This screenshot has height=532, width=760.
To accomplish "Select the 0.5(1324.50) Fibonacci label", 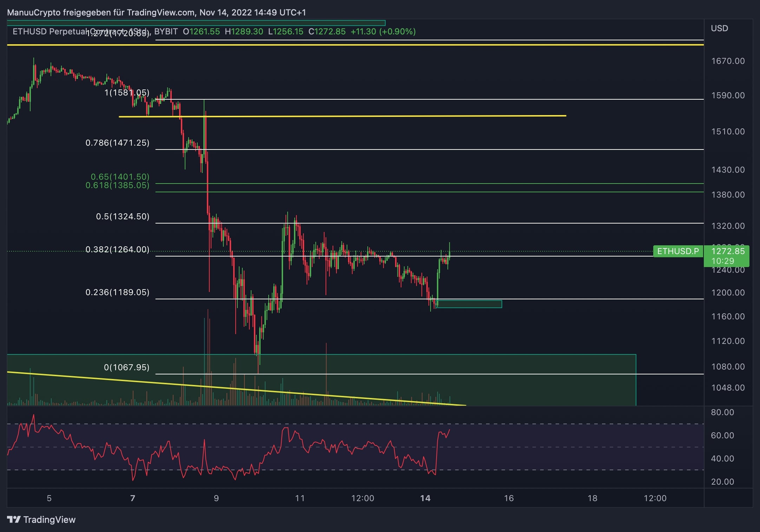I will point(123,217).
